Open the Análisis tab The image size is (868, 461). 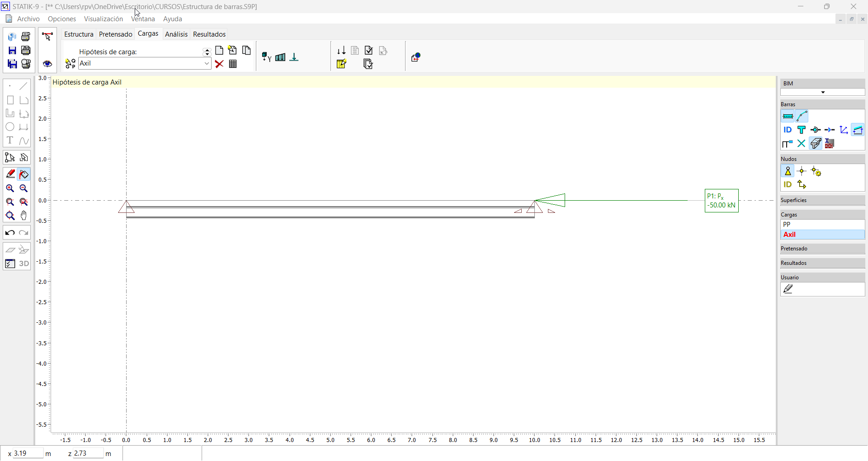click(176, 34)
